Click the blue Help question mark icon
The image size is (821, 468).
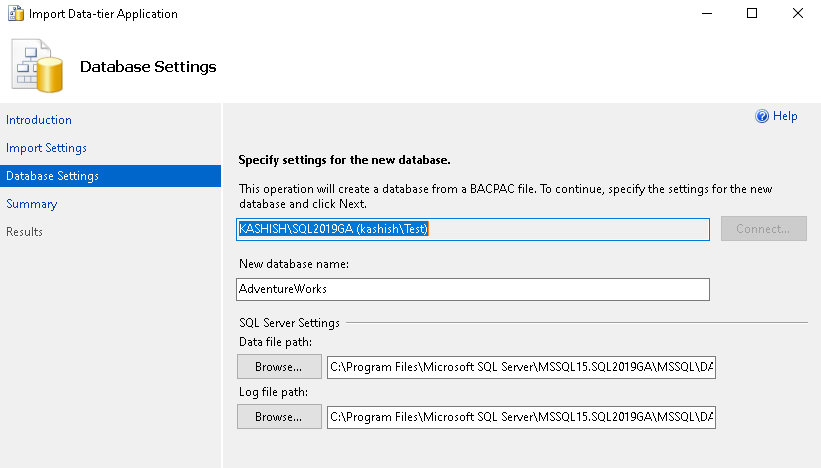pyautogui.click(x=762, y=117)
